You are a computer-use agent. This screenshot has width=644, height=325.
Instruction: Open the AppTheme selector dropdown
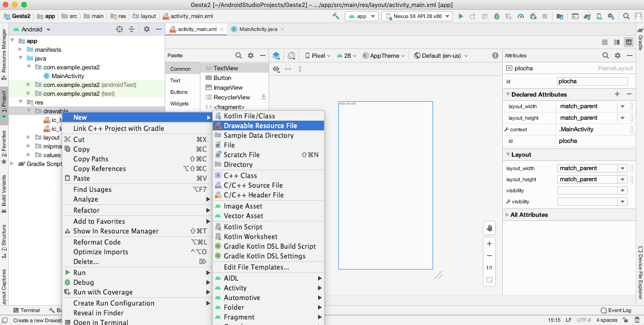tap(384, 55)
